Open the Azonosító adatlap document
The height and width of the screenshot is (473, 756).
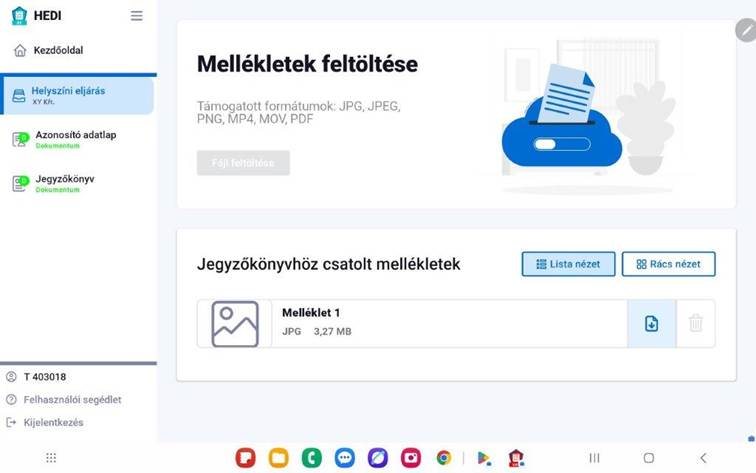(75, 139)
